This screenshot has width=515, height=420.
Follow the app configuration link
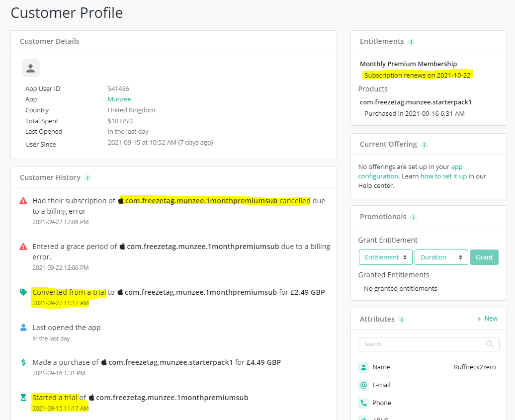tap(378, 176)
